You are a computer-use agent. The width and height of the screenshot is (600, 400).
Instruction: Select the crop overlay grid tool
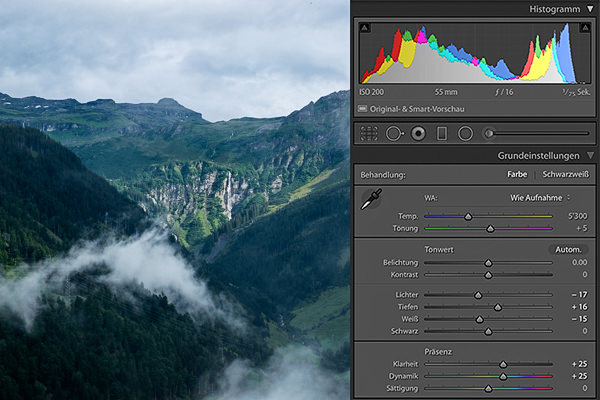(369, 134)
